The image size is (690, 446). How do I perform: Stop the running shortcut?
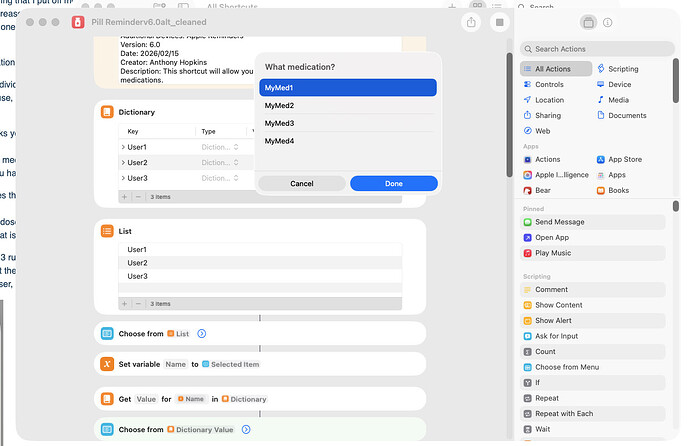498,22
